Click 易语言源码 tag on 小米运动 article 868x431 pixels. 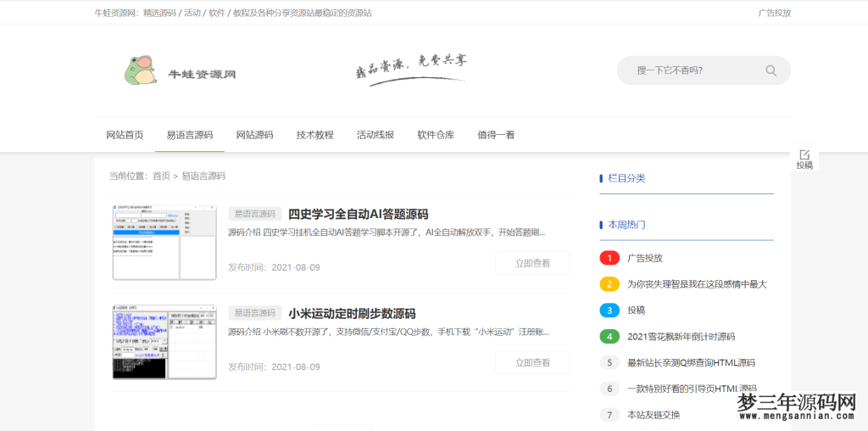pyautogui.click(x=254, y=313)
